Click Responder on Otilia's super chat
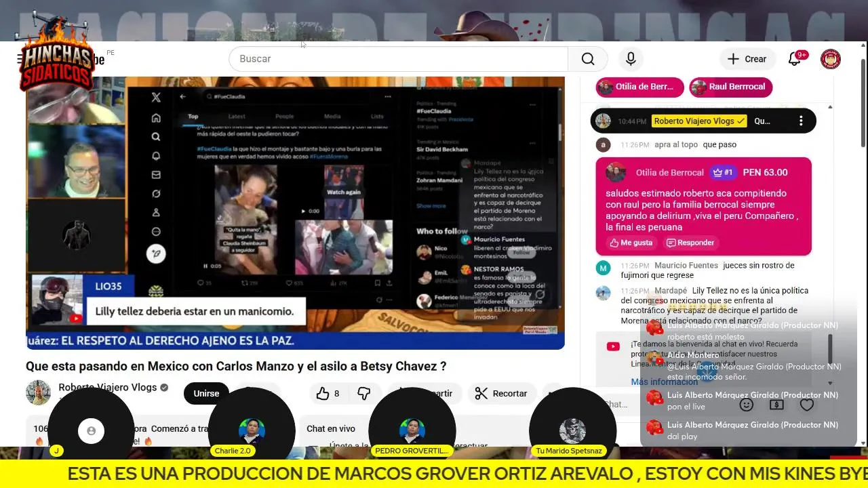This screenshot has height=488, width=868. [x=690, y=243]
